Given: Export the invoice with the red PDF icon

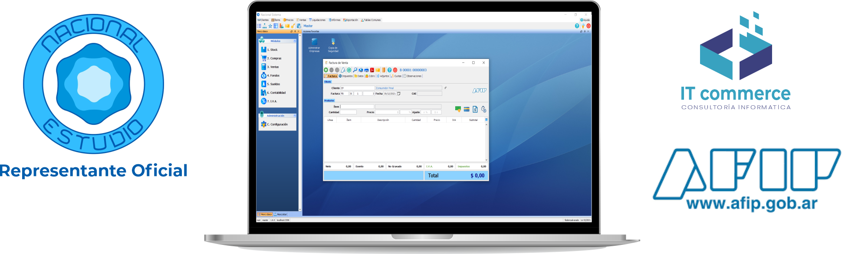Looking at the screenshot, I should click(x=372, y=70).
